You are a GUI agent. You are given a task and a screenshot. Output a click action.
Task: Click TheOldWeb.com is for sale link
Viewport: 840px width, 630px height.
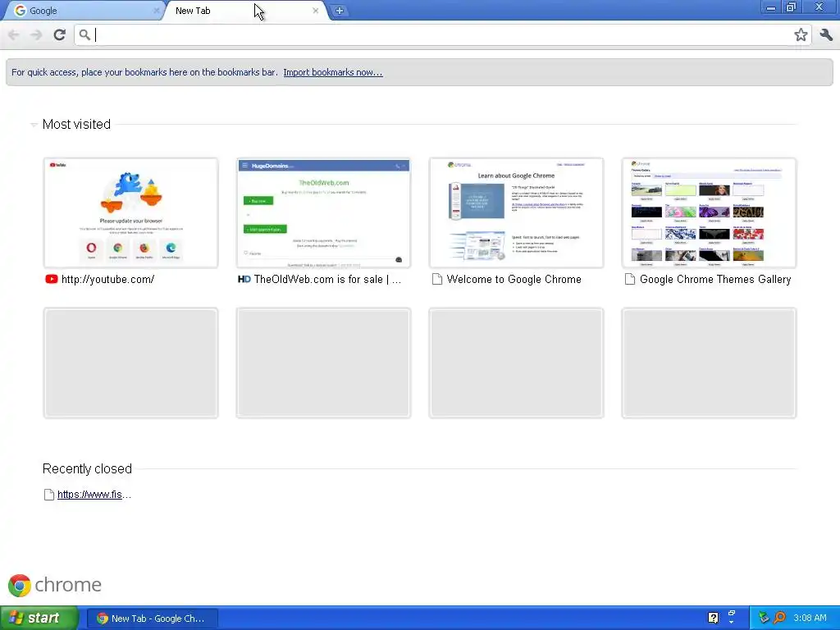coord(327,279)
